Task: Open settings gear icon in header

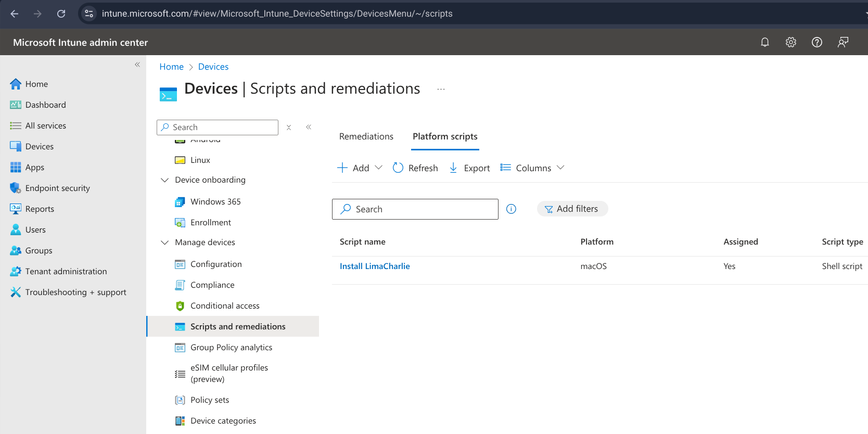Action: (790, 42)
